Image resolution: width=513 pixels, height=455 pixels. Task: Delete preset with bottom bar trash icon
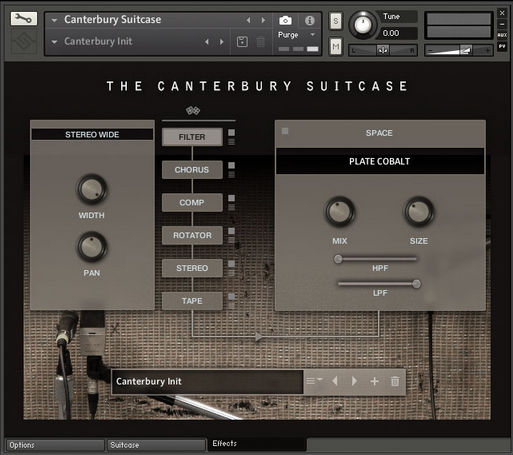(x=395, y=381)
